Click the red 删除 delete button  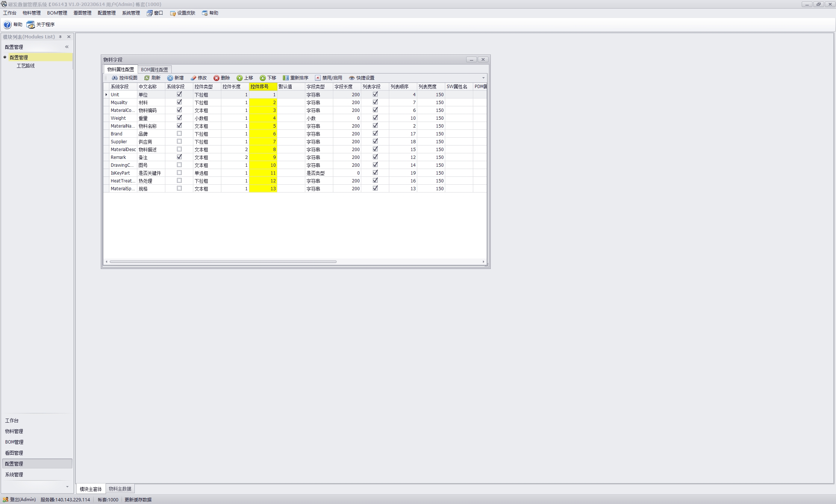click(x=222, y=78)
